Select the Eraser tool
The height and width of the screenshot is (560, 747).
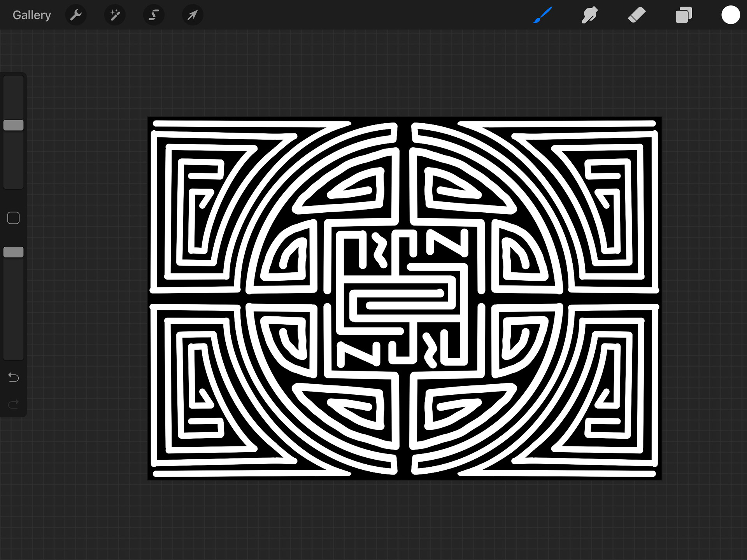637,15
